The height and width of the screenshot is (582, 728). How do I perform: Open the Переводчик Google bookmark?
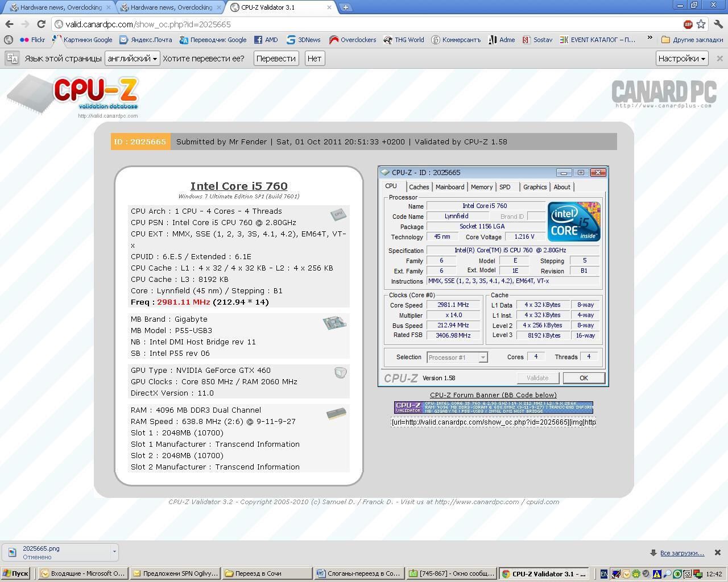[x=213, y=40]
